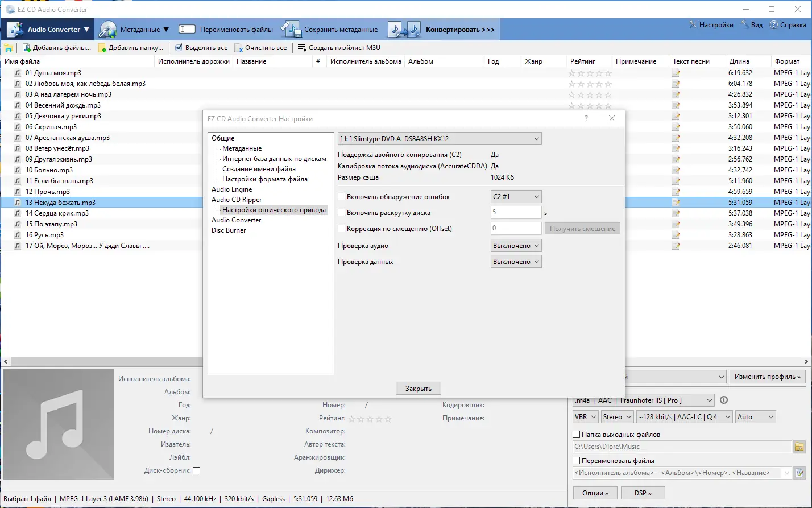Select Создание имени файла tree item
The width and height of the screenshot is (812, 508).
259,169
